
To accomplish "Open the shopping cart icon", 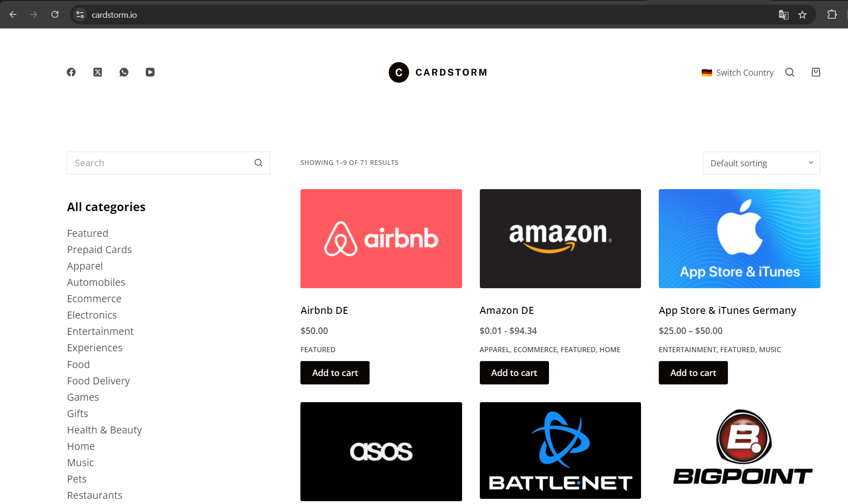I will (816, 72).
